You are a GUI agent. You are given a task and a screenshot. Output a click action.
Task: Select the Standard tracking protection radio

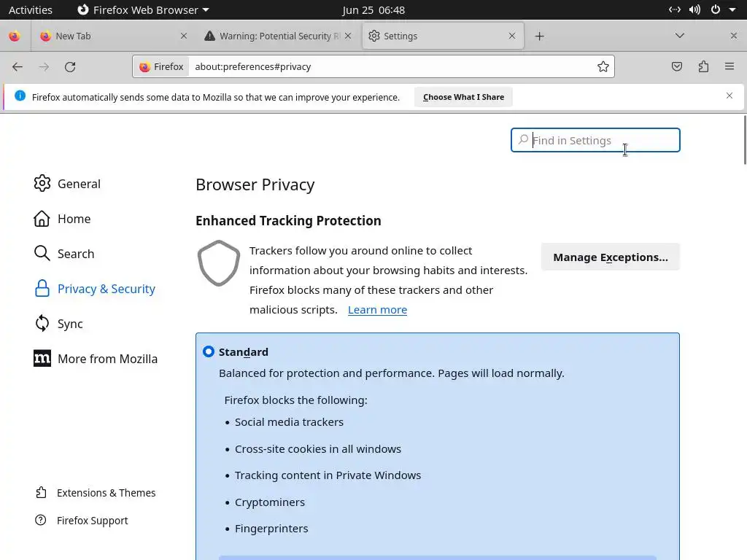209,351
